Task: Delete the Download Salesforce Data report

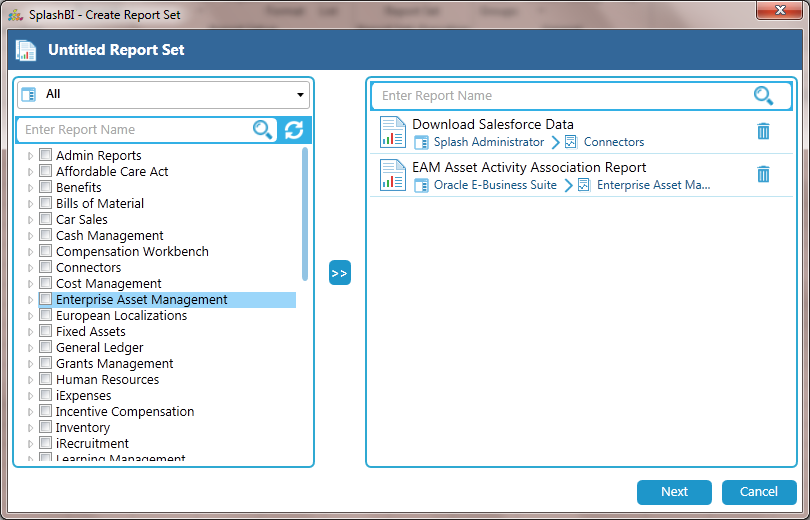Action: click(x=763, y=132)
